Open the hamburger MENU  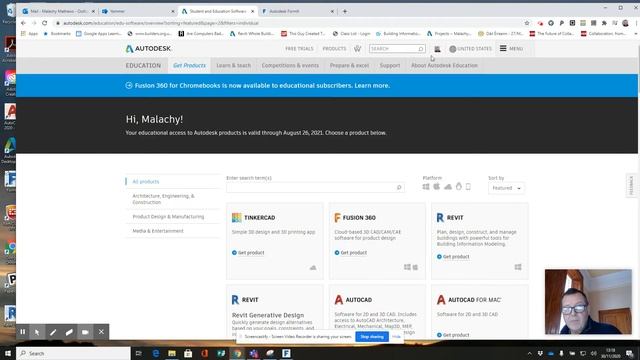(x=511, y=49)
